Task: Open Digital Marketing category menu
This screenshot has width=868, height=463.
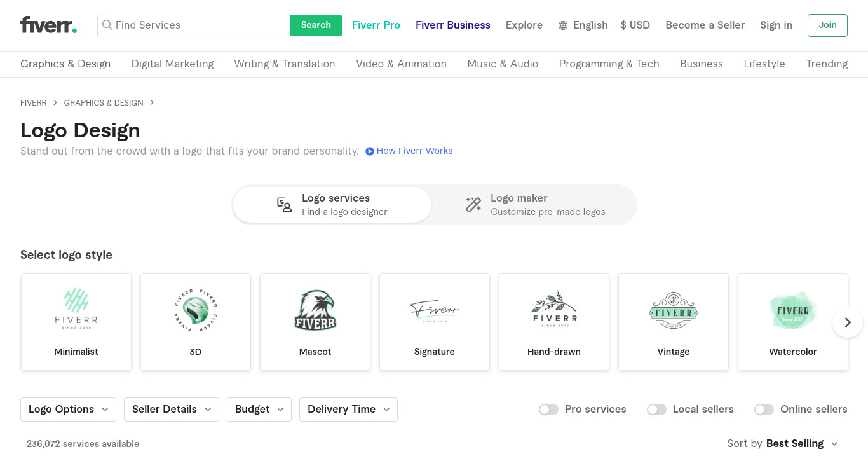Action: (172, 64)
